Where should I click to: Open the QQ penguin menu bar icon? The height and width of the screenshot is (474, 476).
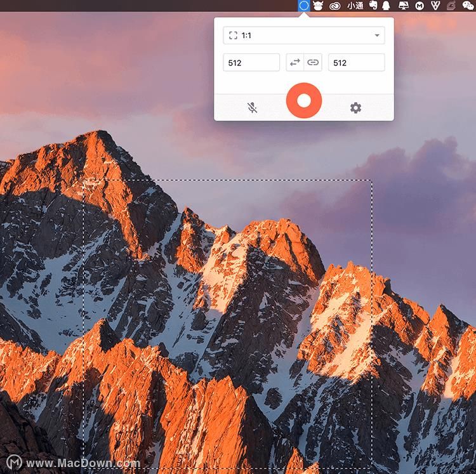[386, 6]
